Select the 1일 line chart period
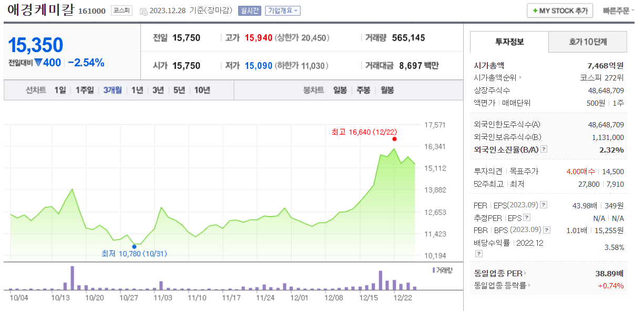The width and height of the screenshot is (644, 311). point(60,90)
